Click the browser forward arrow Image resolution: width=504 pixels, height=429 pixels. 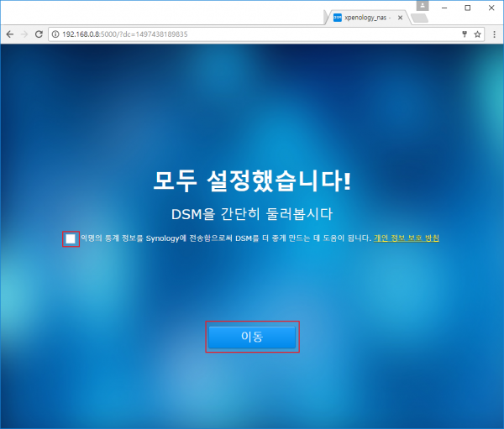point(24,34)
